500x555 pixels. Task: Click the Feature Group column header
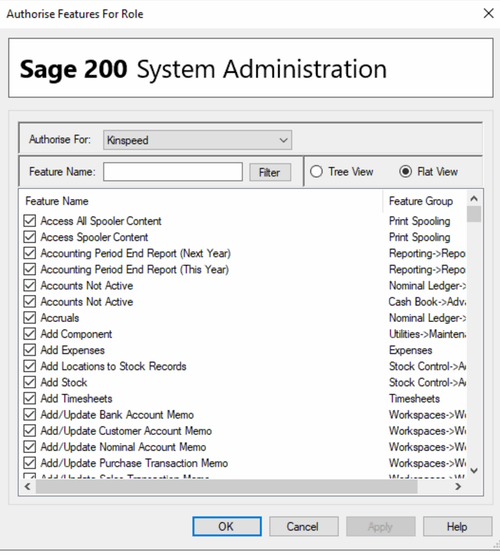click(x=425, y=201)
